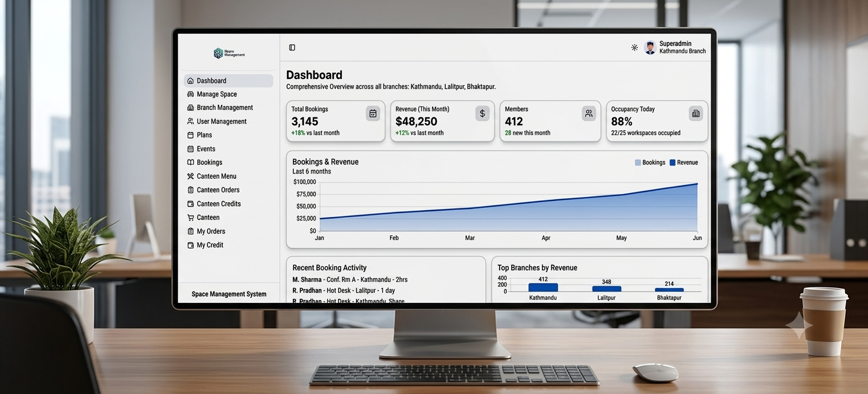Click the Revenue dollar sign icon
The height and width of the screenshot is (394, 868).
pos(482,113)
